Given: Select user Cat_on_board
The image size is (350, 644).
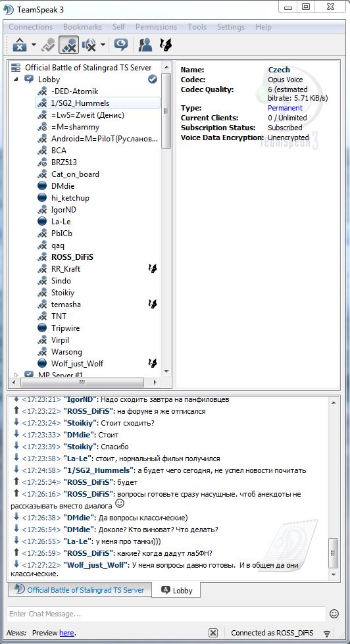Looking at the screenshot, I should (75, 174).
